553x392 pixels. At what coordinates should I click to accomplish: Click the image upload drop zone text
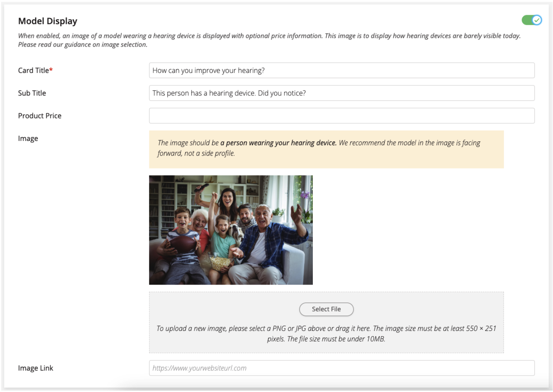(x=326, y=333)
